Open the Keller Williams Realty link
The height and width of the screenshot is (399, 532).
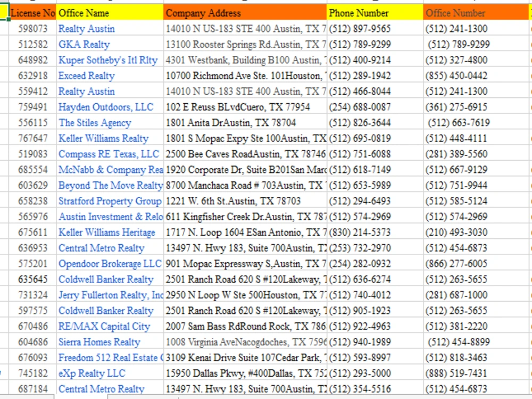104,138
